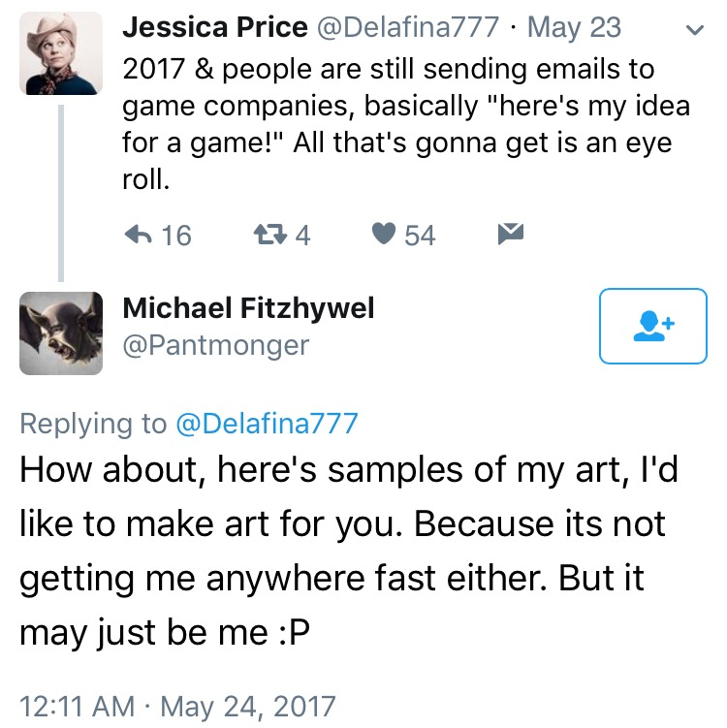
Task: Click @Delafina777 in the Replying to line
Action: (x=267, y=423)
